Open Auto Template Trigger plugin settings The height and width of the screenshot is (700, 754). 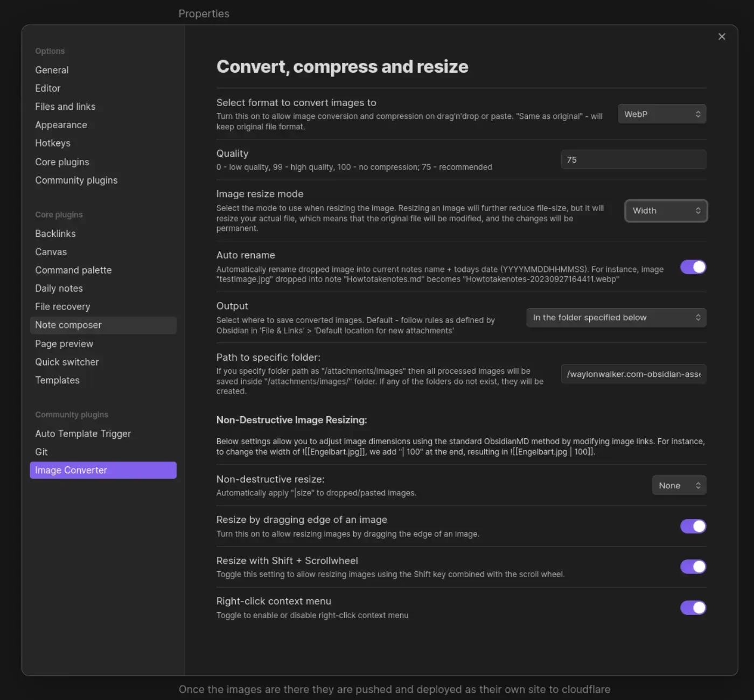83,433
